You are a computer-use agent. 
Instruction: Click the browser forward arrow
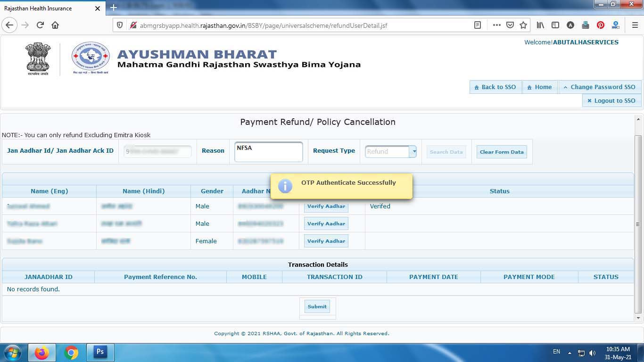25,25
